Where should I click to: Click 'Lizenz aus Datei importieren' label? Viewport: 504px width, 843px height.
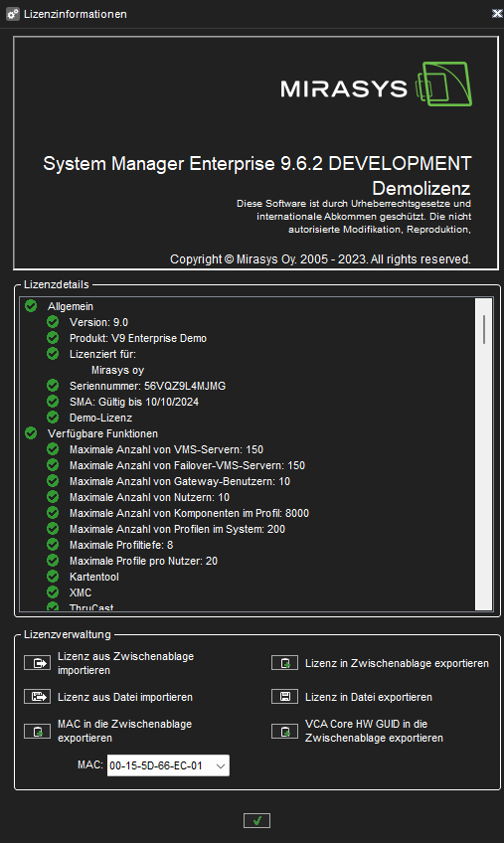[125, 697]
